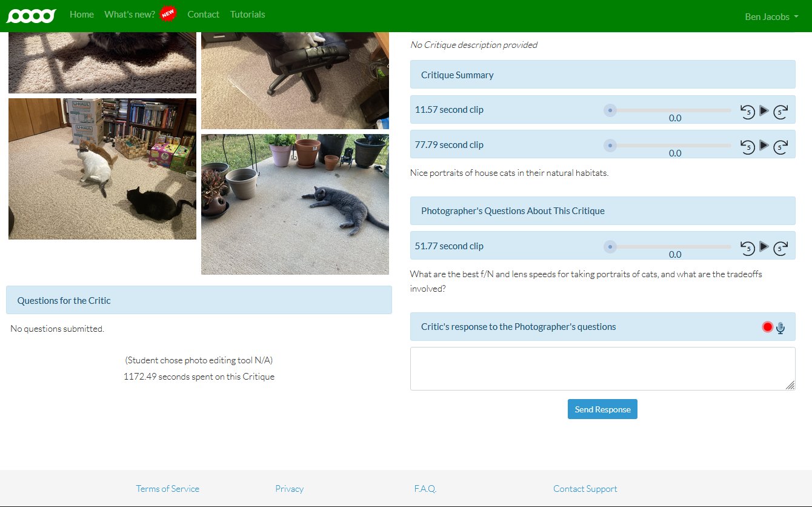Image resolution: width=812 pixels, height=507 pixels.
Task: Open the What's new? page
Action: [130, 14]
